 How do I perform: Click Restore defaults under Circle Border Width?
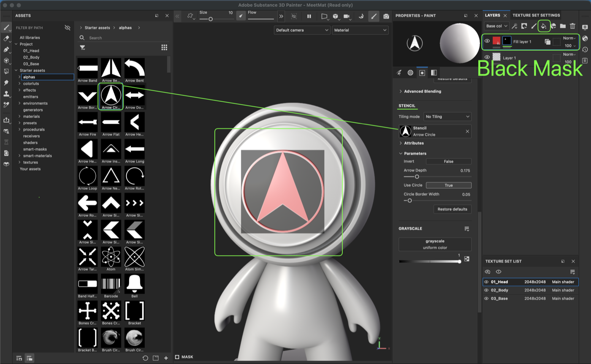[x=452, y=209]
